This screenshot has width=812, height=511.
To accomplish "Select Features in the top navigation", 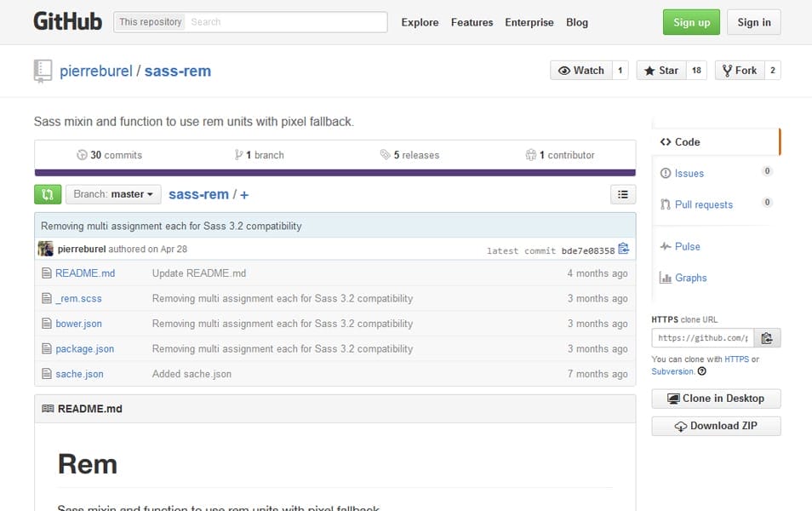I will tap(472, 22).
